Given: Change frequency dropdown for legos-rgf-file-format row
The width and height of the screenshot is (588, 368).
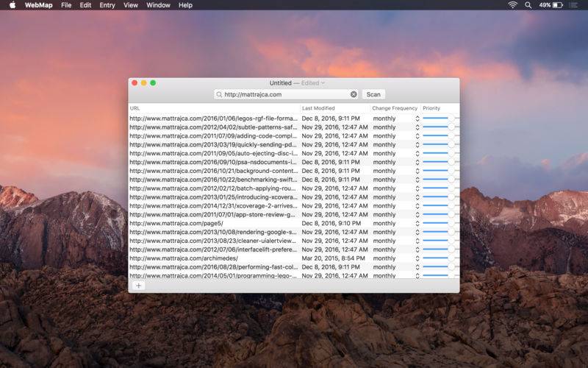Looking at the screenshot, I should [396, 118].
